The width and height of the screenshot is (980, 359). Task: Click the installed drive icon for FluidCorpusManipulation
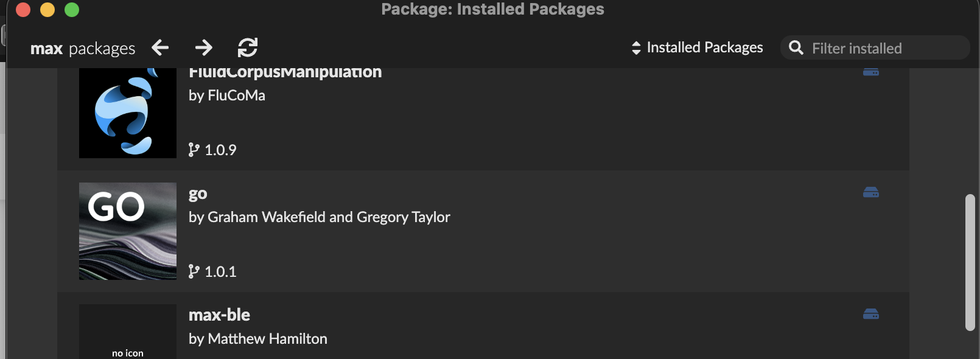pyautogui.click(x=871, y=72)
